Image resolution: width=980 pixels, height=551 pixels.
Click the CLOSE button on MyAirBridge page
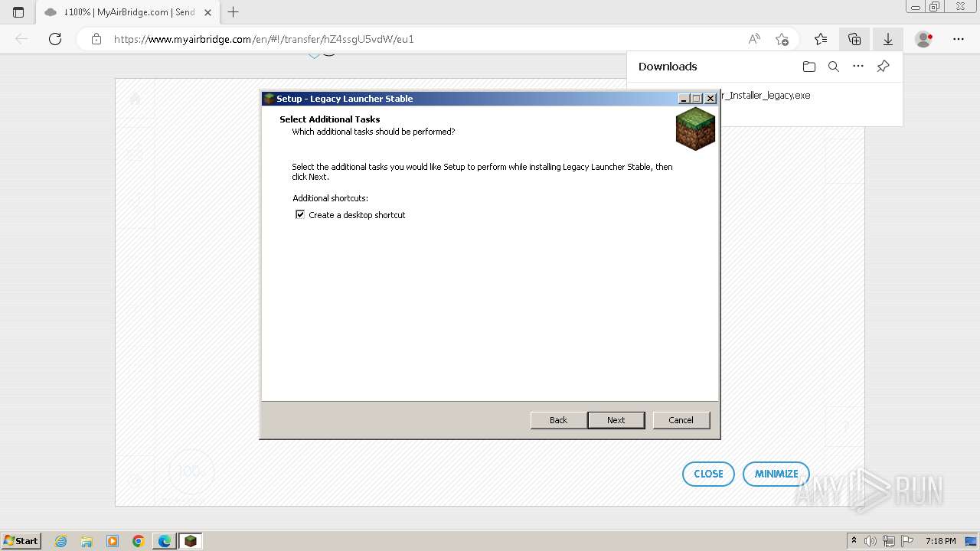[708, 474]
